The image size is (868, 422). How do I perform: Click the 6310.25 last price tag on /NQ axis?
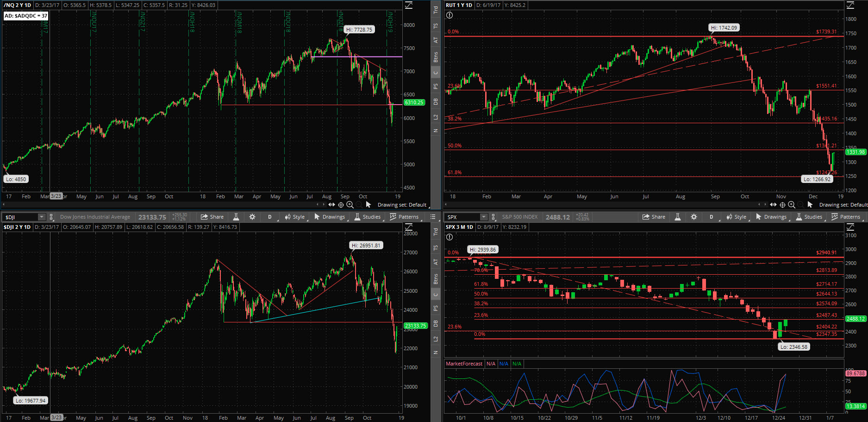[x=414, y=102]
